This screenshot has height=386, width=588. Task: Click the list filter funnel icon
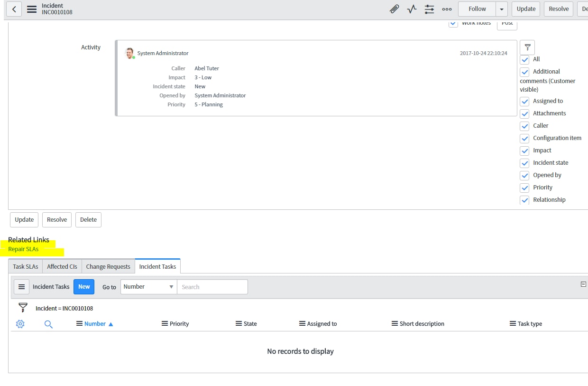tap(23, 307)
